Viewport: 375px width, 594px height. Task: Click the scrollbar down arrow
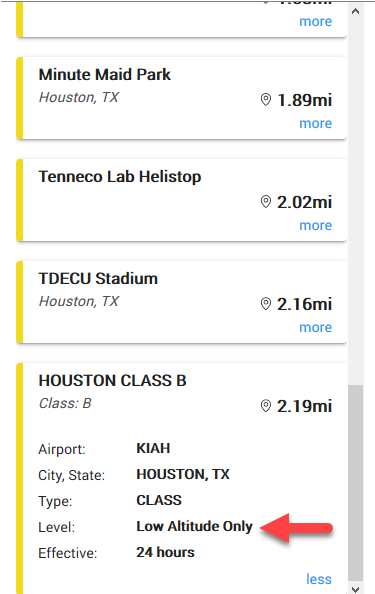click(355, 589)
